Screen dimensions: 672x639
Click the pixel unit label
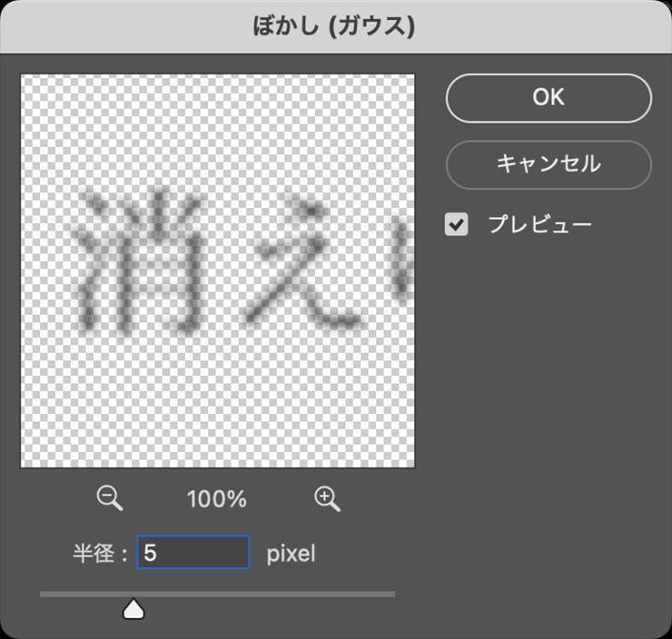(291, 553)
